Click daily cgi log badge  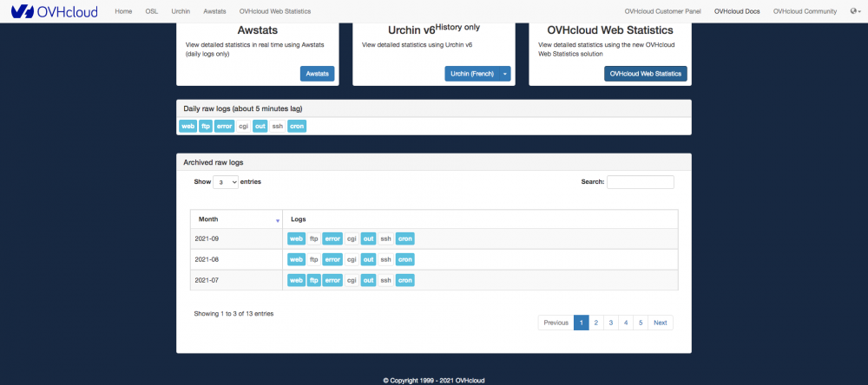(x=243, y=126)
